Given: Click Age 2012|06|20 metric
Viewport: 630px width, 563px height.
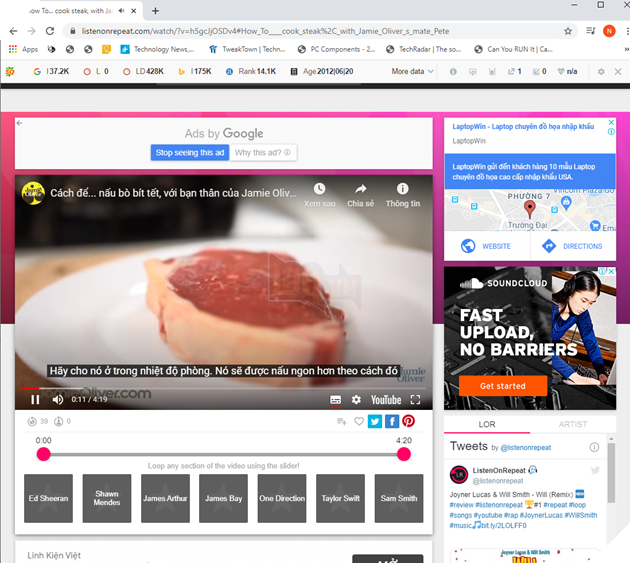Looking at the screenshot, I should pyautogui.click(x=322, y=72).
